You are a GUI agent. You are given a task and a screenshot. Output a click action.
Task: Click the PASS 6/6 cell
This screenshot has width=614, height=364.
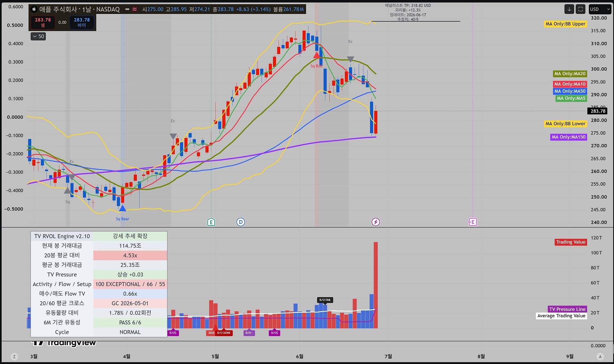click(130, 323)
